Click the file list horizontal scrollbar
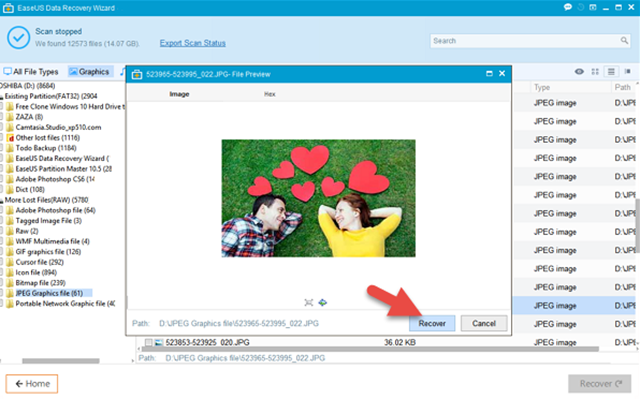This screenshot has height=399, width=640. (369, 349)
